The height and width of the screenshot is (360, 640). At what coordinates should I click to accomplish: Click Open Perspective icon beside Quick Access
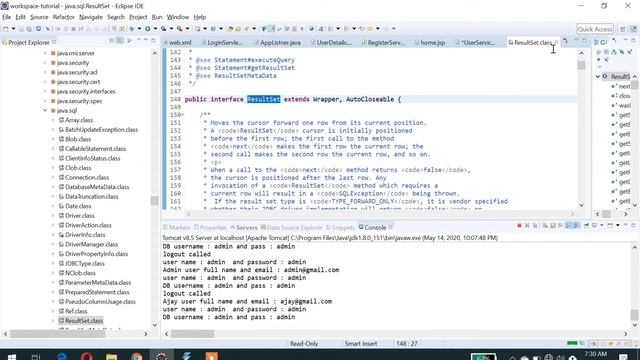(x=623, y=29)
